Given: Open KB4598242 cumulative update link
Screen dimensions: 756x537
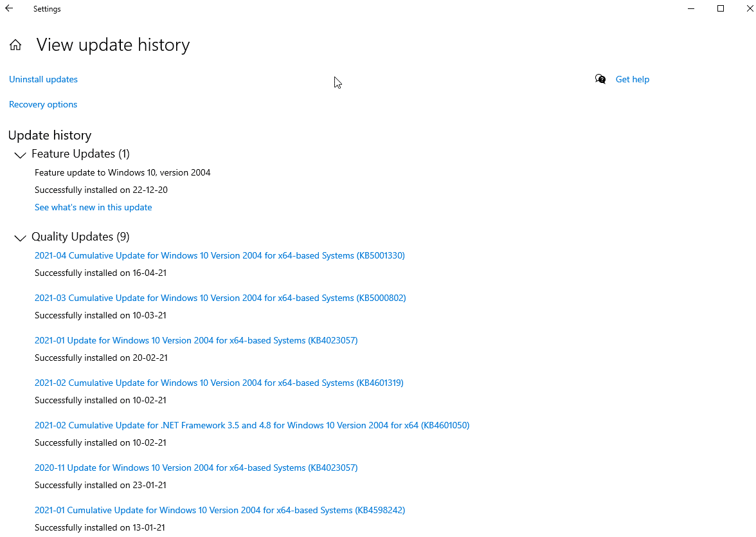Looking at the screenshot, I should tap(219, 510).
